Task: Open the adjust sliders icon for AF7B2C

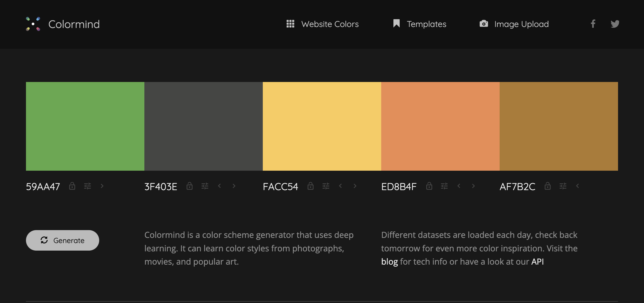Action: pyautogui.click(x=563, y=186)
